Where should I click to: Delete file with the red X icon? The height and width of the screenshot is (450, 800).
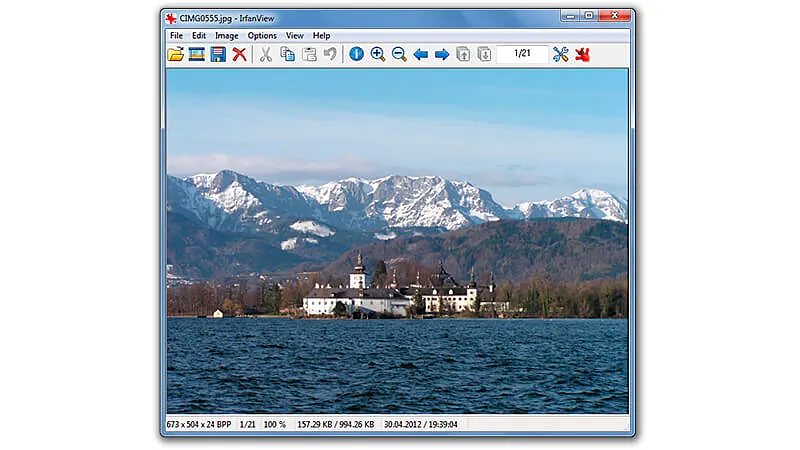[x=239, y=54]
